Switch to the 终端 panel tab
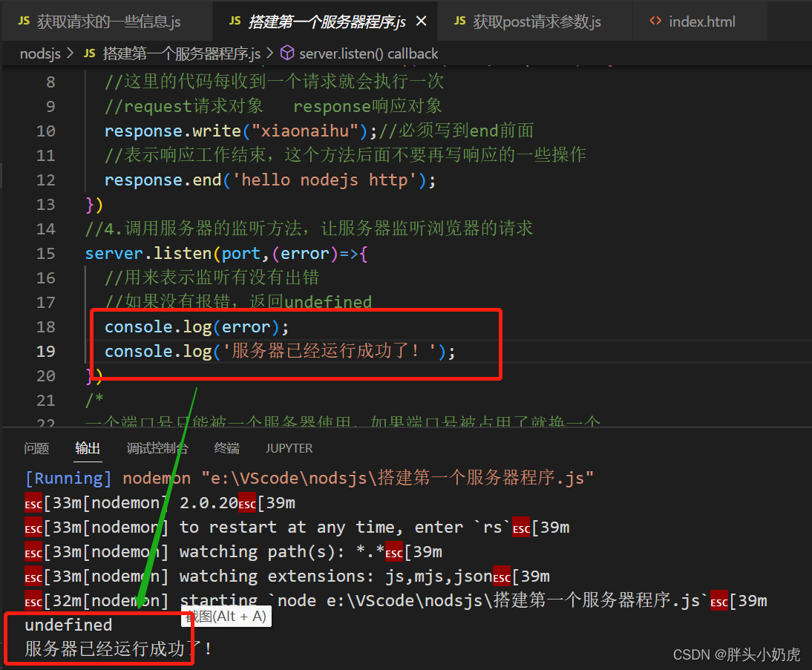Viewport: 812px width, 670px height. click(x=226, y=447)
